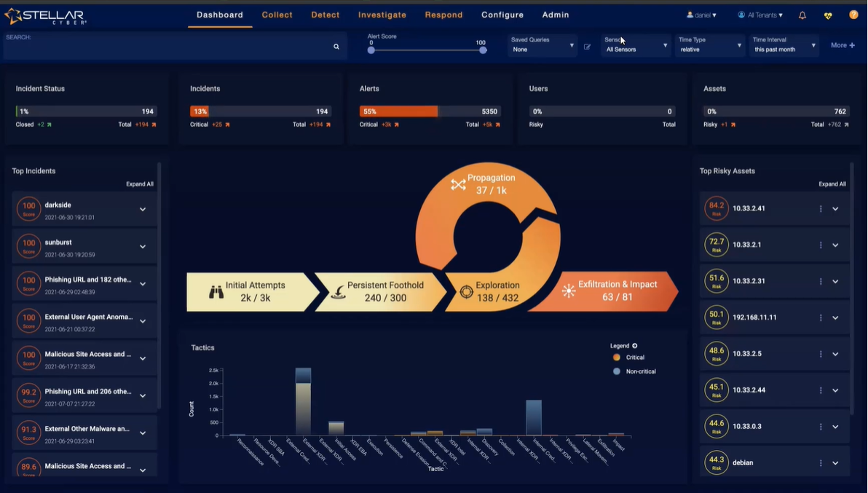The height and width of the screenshot is (493, 868).
Task: Switch to the Investigate tab
Action: pos(382,15)
